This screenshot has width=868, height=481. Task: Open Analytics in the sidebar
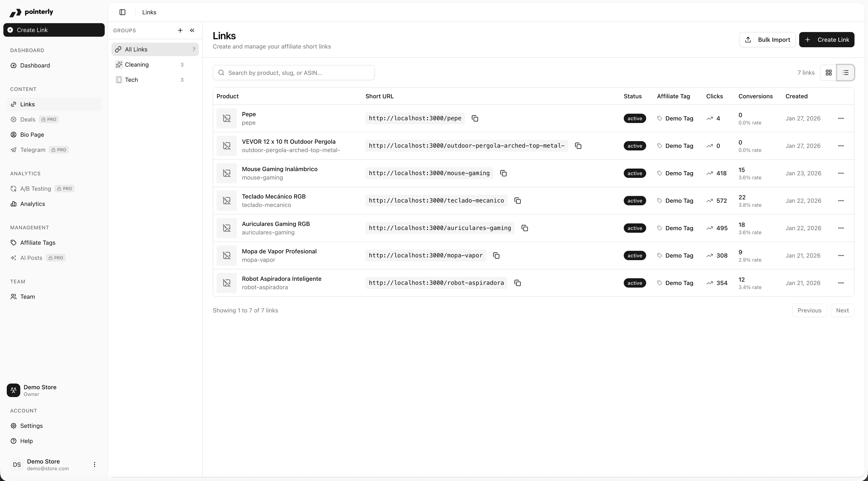(32, 204)
